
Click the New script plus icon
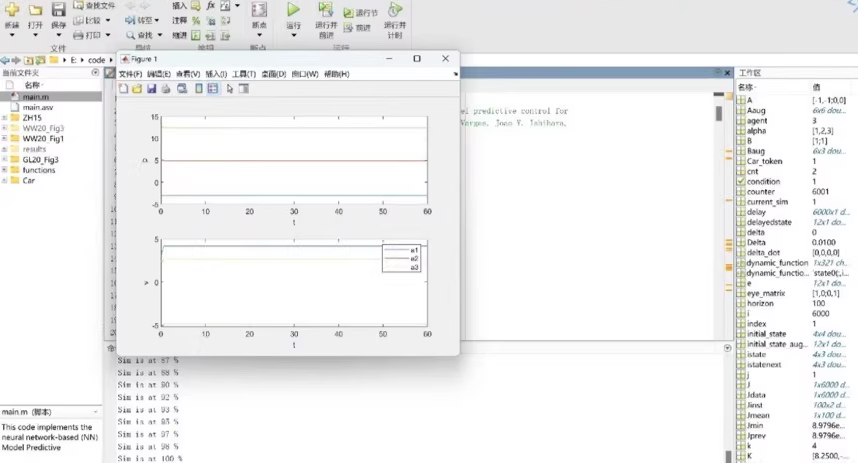coord(12,9)
